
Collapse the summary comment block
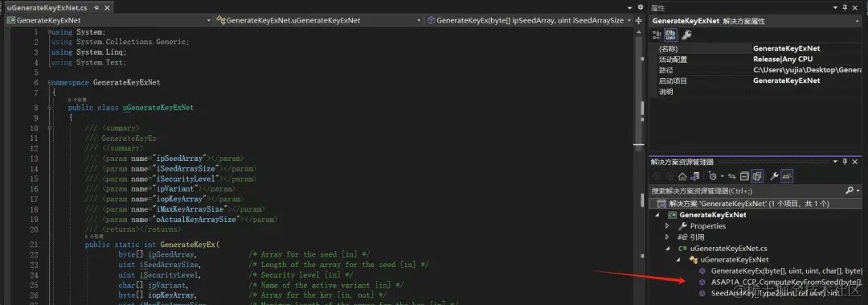coord(49,128)
